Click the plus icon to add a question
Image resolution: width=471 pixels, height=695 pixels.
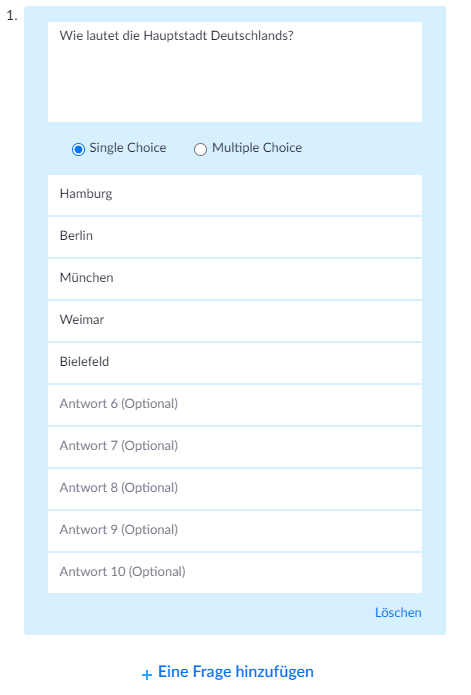pos(147,675)
